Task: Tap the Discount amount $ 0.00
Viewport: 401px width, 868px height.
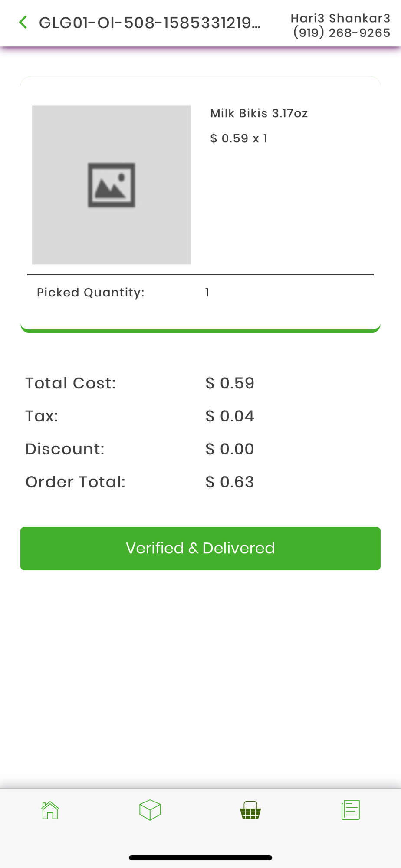Action: click(230, 449)
